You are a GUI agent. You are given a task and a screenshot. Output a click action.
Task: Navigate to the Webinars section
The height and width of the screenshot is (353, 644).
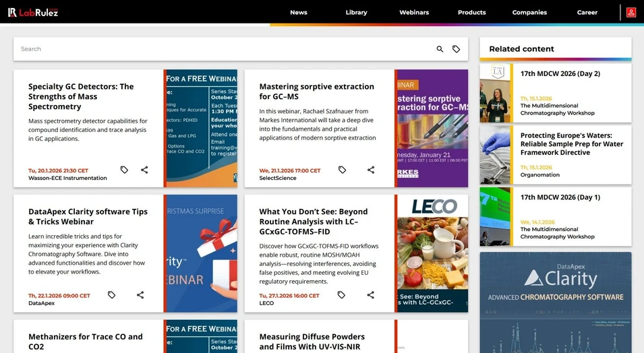(414, 12)
